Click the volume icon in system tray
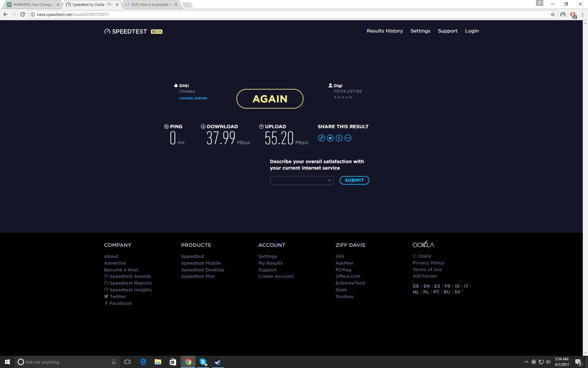The image size is (588, 368). [548, 362]
